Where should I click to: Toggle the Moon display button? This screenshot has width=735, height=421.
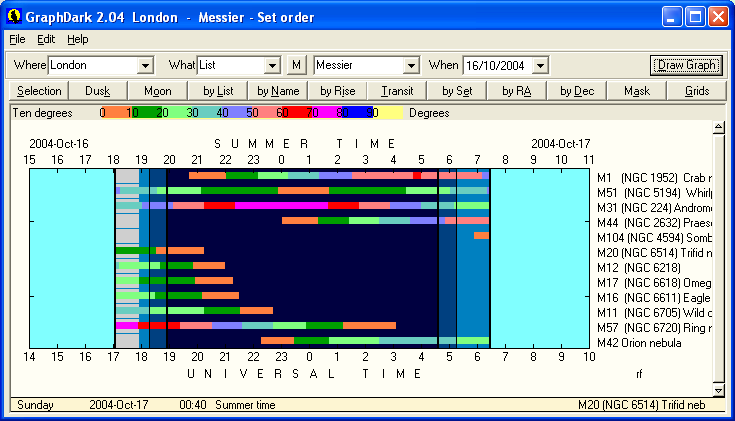(x=158, y=91)
